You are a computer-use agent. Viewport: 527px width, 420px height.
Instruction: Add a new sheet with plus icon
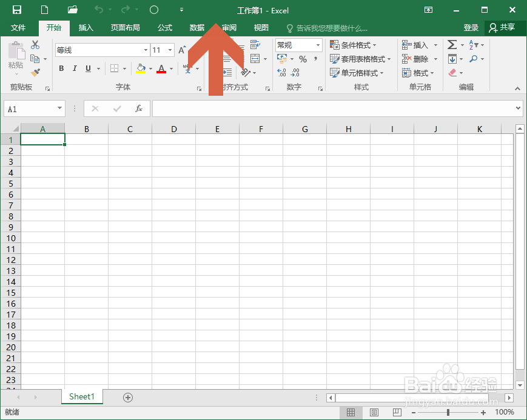[x=128, y=398]
